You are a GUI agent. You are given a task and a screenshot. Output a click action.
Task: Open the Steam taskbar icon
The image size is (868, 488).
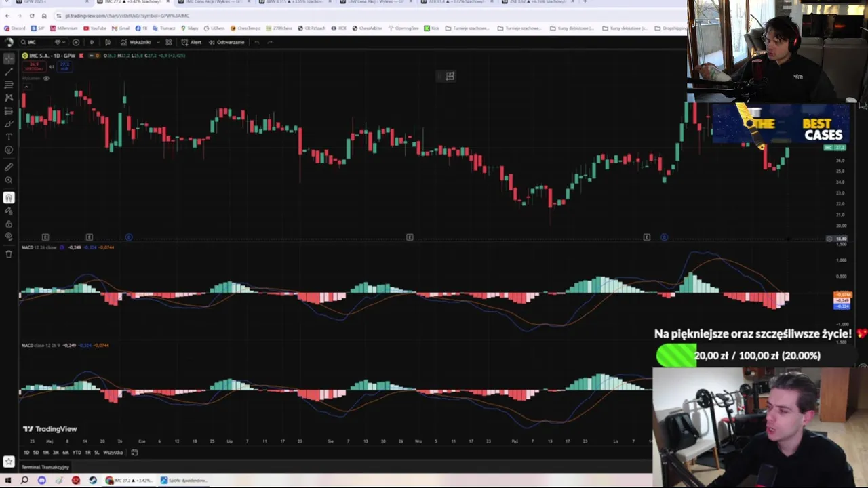click(x=93, y=480)
